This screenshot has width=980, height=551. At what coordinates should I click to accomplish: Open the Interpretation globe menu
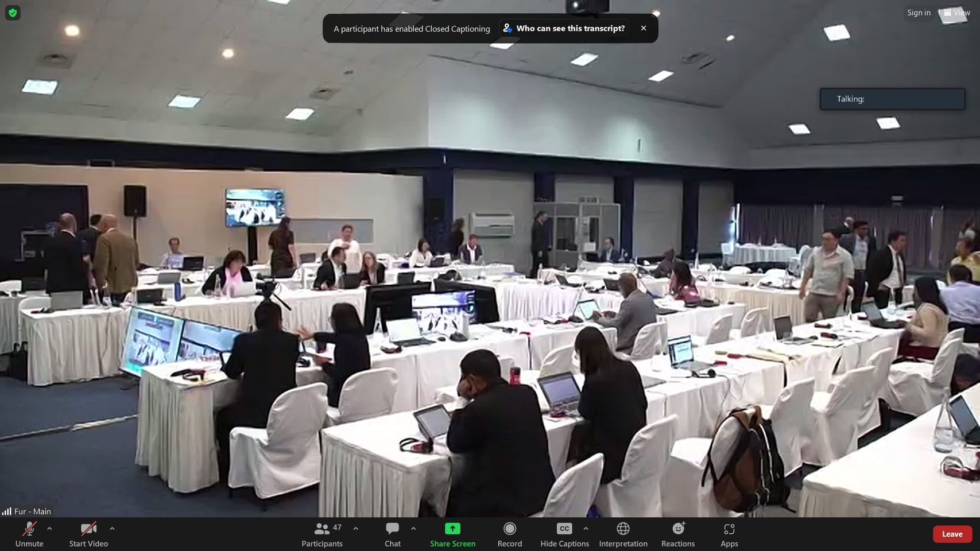623,534
